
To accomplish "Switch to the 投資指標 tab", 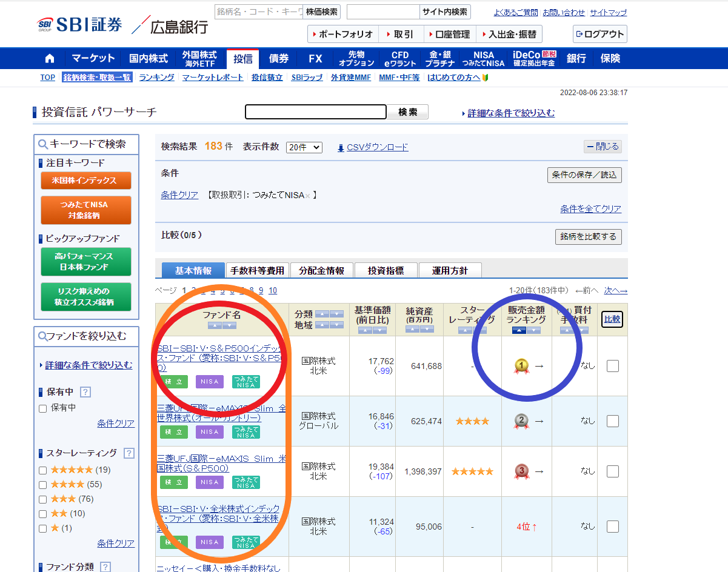I will [385, 270].
